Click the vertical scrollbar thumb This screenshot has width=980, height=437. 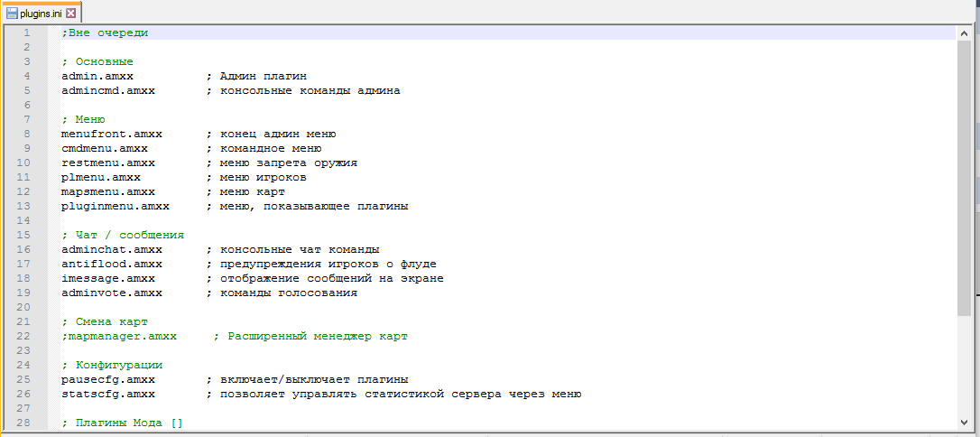964,178
